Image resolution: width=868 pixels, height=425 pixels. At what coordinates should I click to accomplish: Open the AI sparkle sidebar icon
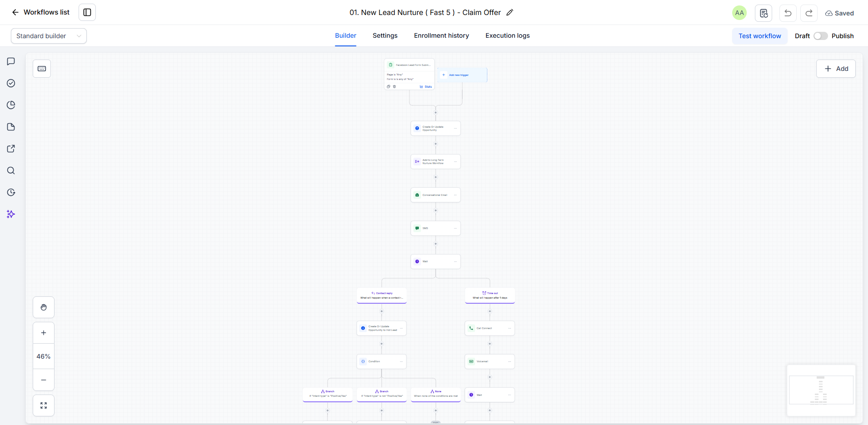click(x=11, y=214)
